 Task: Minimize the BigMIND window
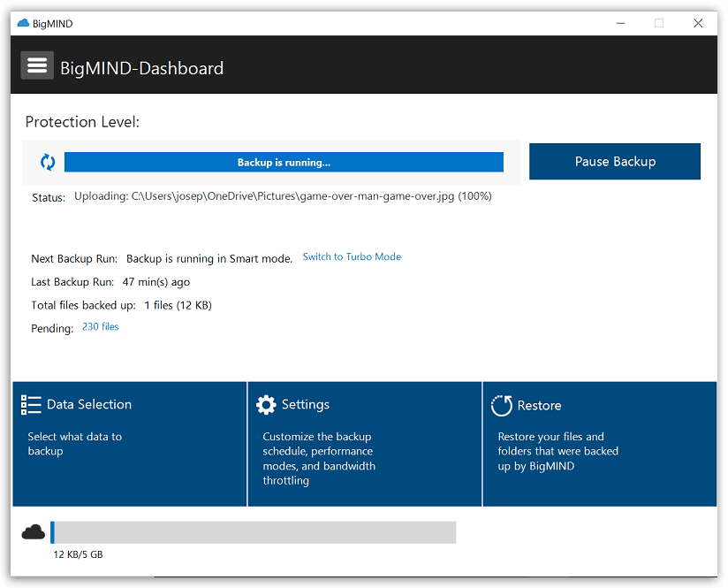point(619,24)
